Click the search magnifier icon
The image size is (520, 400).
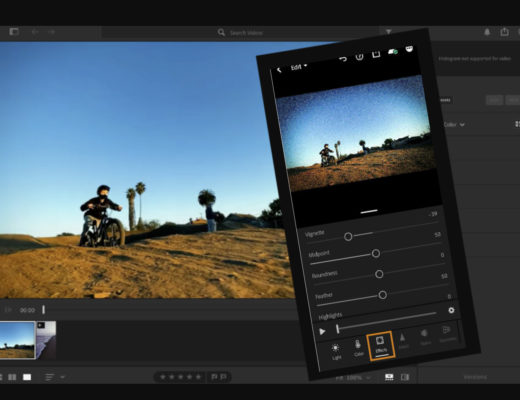pos(221,32)
